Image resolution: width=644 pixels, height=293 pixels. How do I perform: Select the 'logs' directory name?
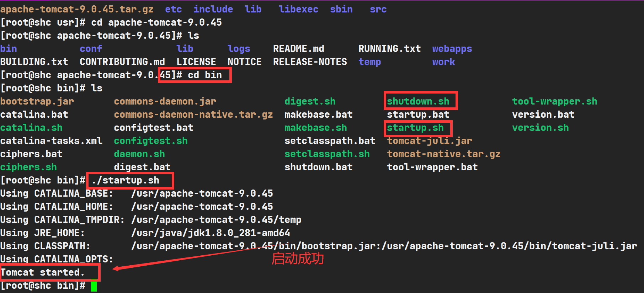click(239, 49)
